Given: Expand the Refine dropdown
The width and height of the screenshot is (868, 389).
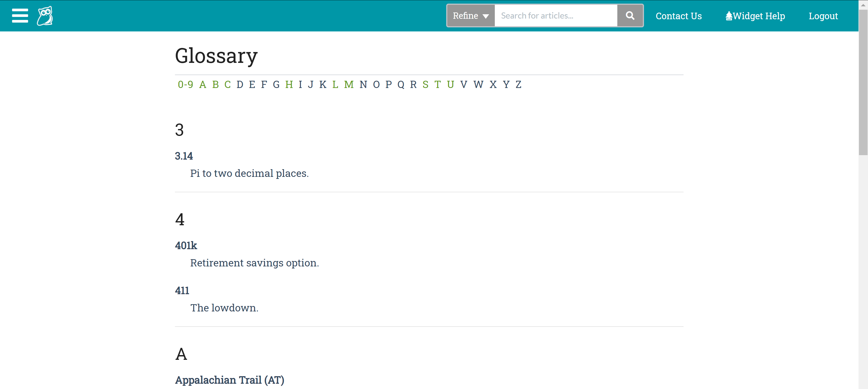Looking at the screenshot, I should tap(471, 16).
